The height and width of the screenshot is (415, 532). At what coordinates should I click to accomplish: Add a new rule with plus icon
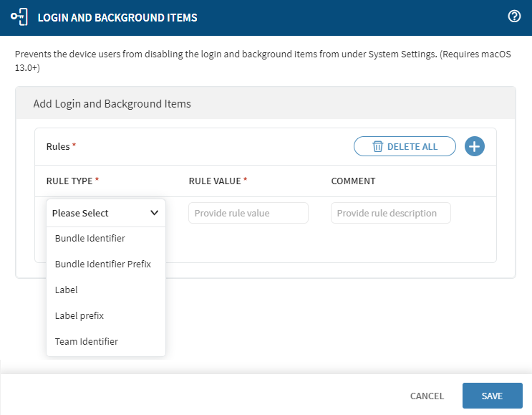(474, 146)
